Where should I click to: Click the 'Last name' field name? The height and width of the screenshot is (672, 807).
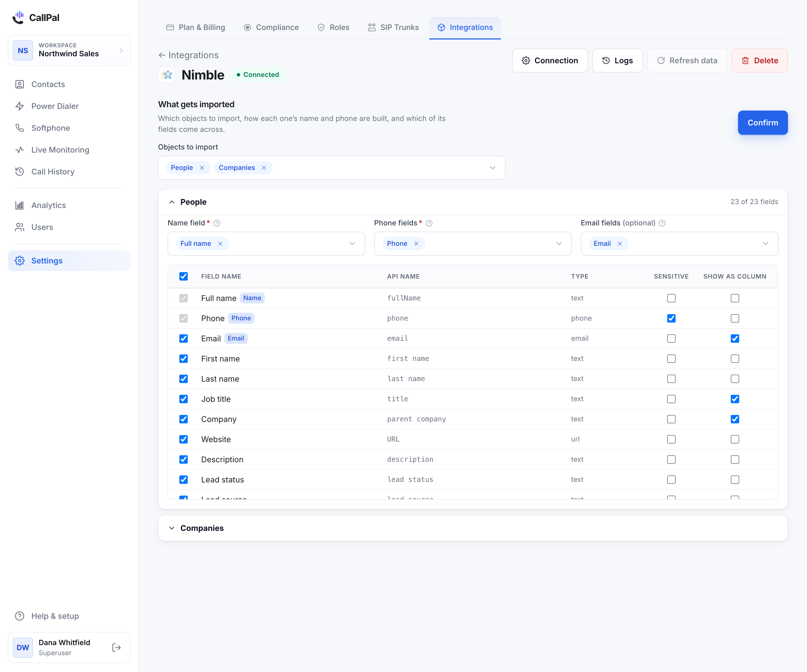point(220,379)
